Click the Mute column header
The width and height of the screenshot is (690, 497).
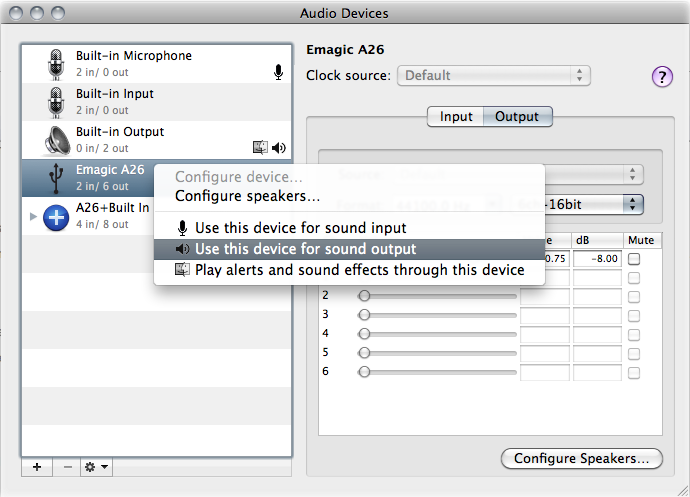point(641,240)
